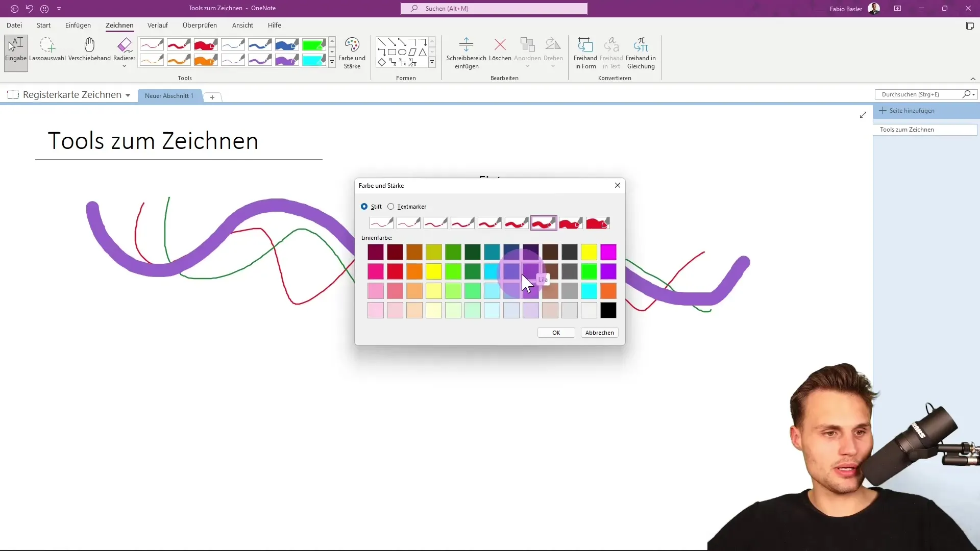Select the highlighted seventh pen thickness option
Image resolution: width=980 pixels, height=551 pixels.
tap(544, 223)
